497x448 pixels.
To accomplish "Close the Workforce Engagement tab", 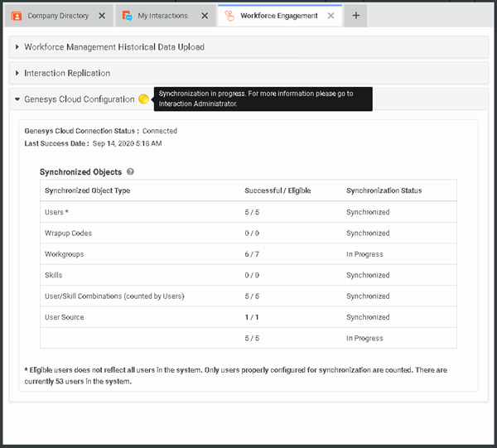I will pos(331,16).
